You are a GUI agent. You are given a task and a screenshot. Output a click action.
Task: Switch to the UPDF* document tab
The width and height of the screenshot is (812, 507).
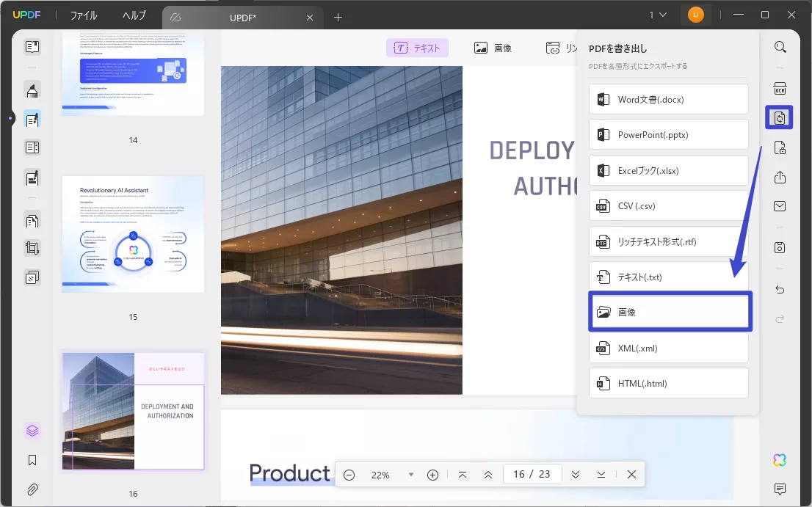[242, 18]
